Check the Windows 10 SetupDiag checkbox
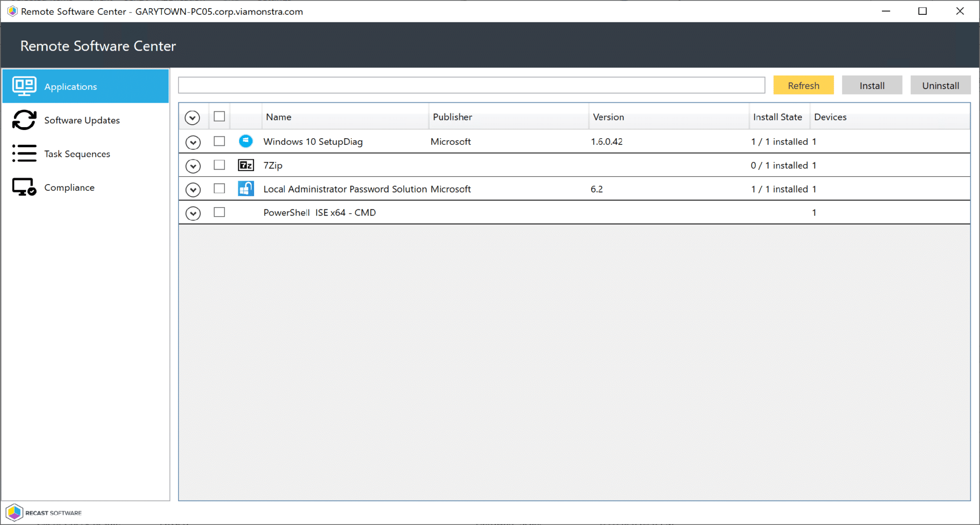Screen dimensions: 980x525 click(x=219, y=141)
